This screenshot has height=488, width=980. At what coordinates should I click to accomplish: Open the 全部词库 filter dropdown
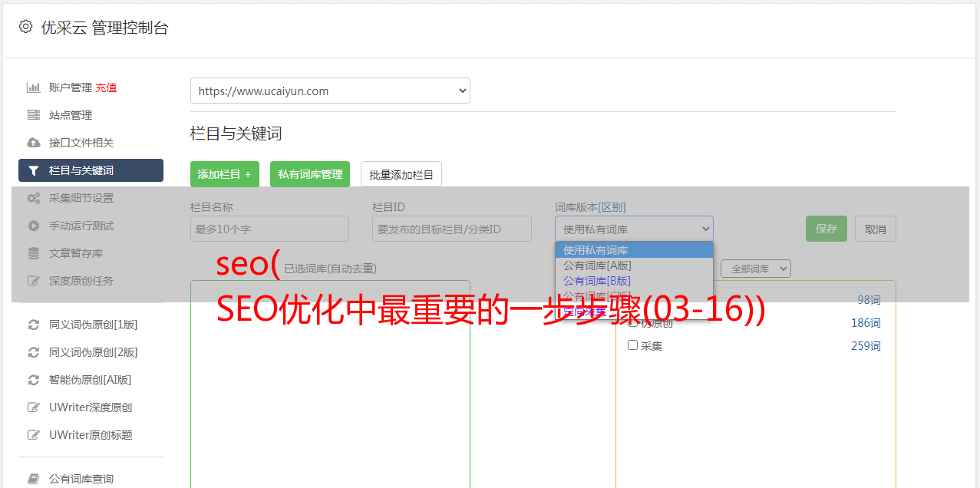pyautogui.click(x=756, y=269)
